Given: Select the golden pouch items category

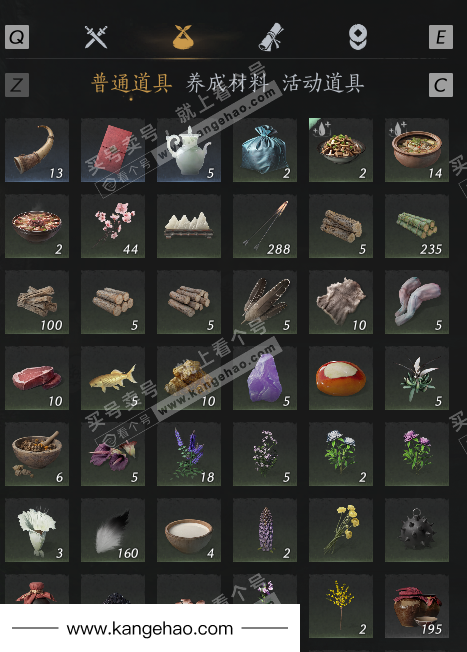Looking at the screenshot, I should [183, 37].
